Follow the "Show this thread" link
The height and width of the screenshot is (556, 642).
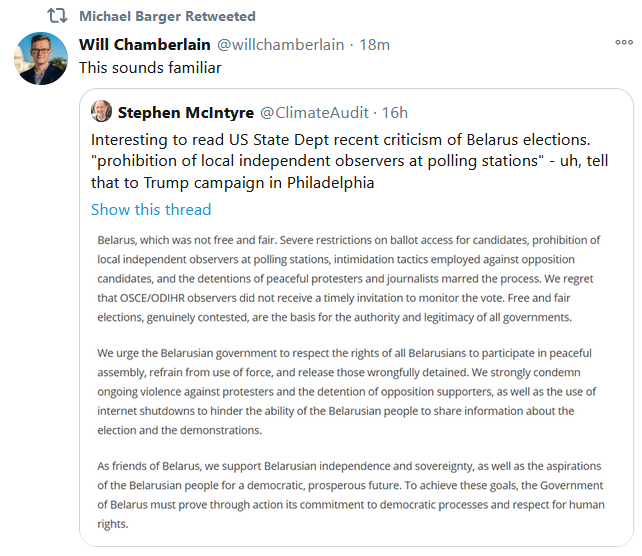tap(151, 209)
